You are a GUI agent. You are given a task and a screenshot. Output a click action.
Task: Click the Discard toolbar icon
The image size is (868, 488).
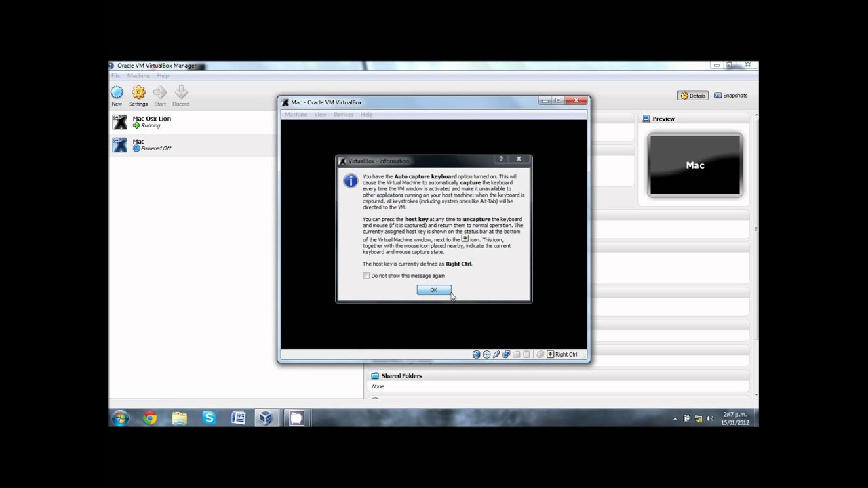tap(180, 96)
